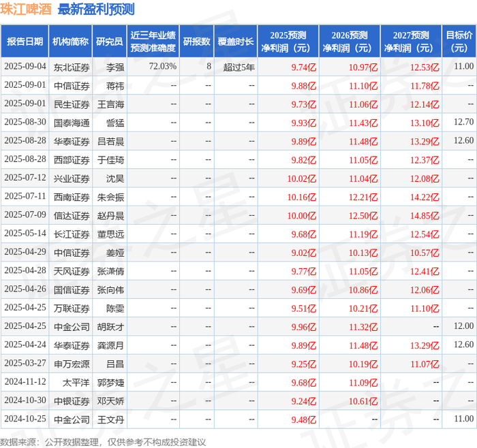Click accuracy value 72.03%
Viewport: 477px width, 448px height.
point(163,66)
